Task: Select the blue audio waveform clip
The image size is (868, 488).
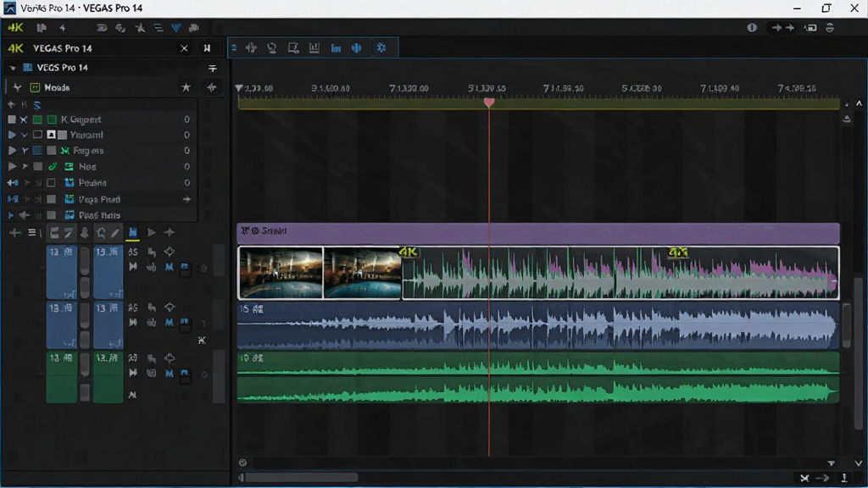Action: click(x=538, y=326)
